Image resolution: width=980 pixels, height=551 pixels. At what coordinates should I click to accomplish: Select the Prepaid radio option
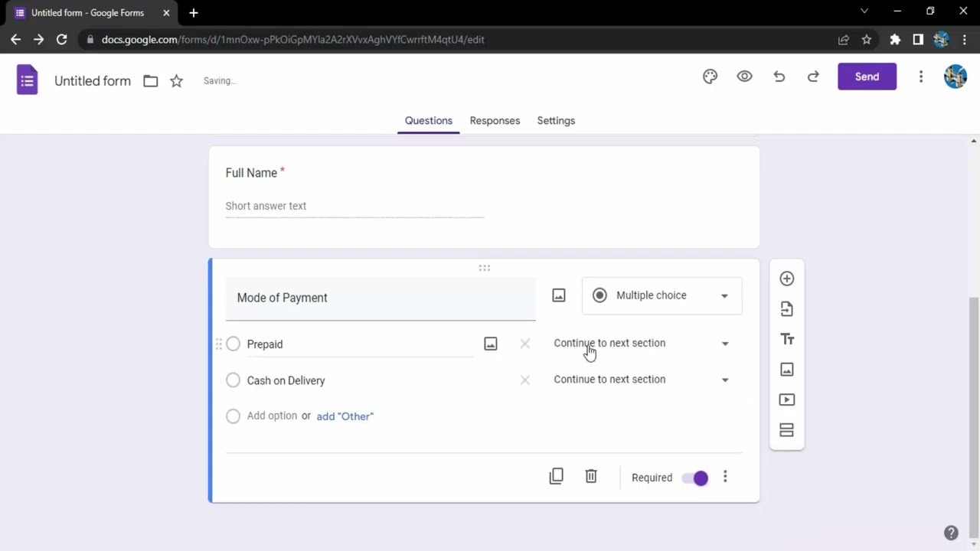click(234, 344)
